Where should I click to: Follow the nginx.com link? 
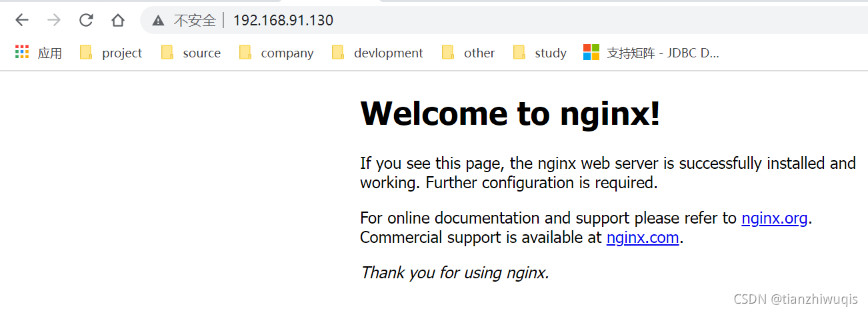point(643,238)
